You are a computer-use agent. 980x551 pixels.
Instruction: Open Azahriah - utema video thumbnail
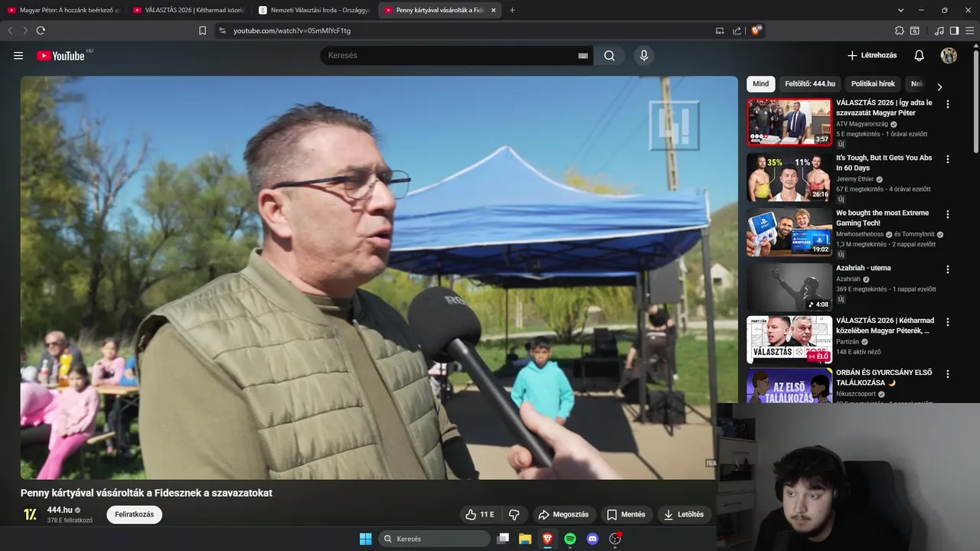(x=789, y=287)
